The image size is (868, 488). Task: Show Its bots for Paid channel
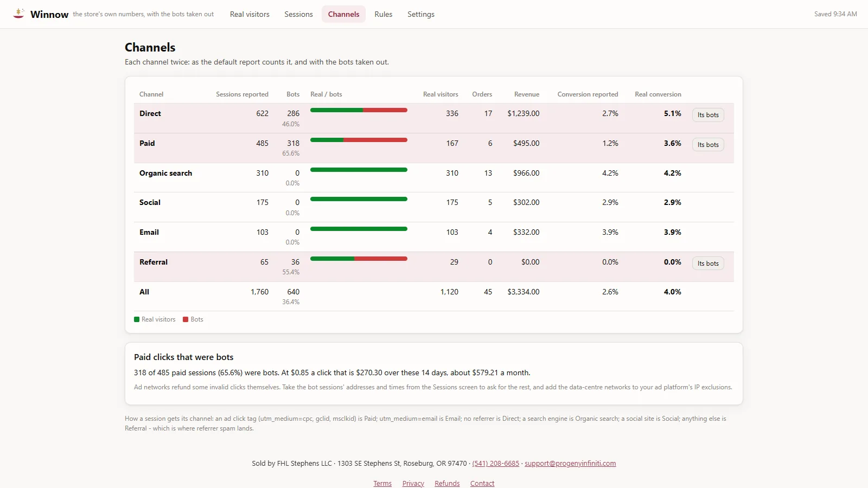708,145
